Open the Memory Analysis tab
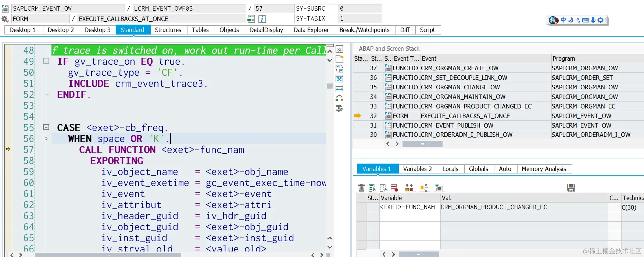The image size is (644, 257). tap(544, 169)
